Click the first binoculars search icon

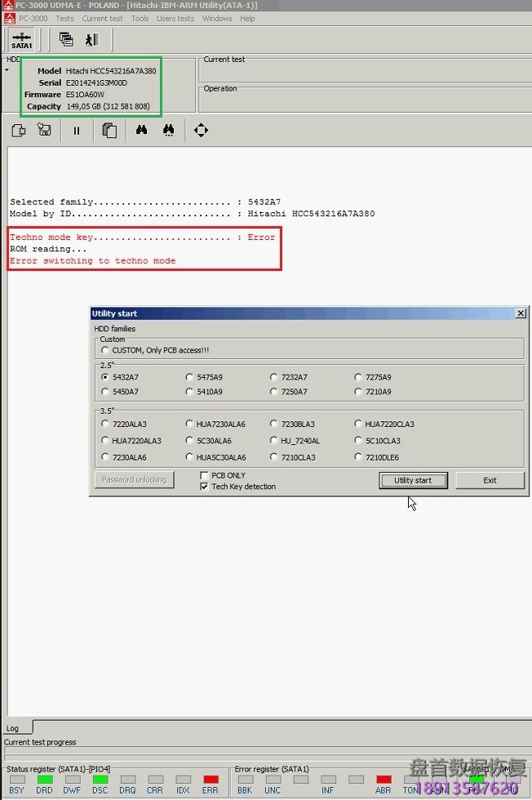click(x=141, y=130)
